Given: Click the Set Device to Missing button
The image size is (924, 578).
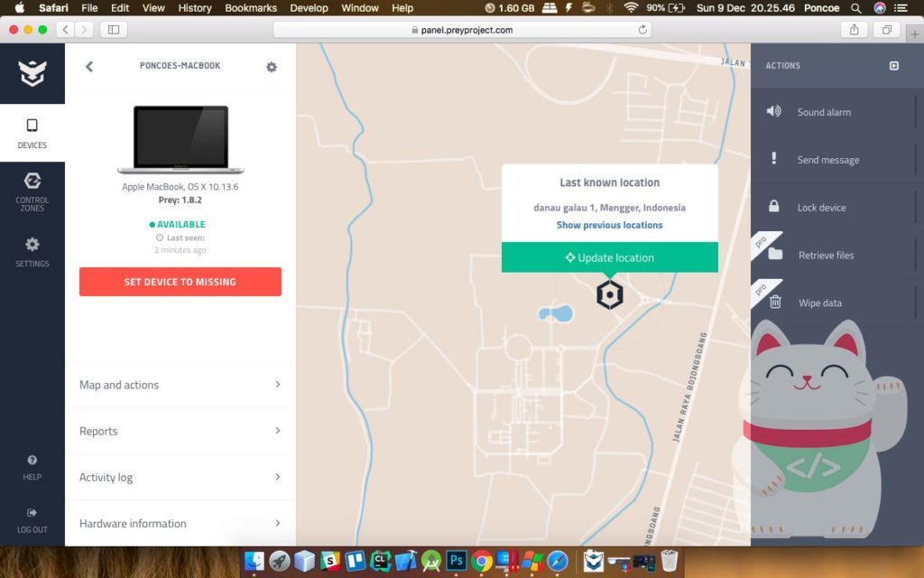Looking at the screenshot, I should (x=180, y=282).
